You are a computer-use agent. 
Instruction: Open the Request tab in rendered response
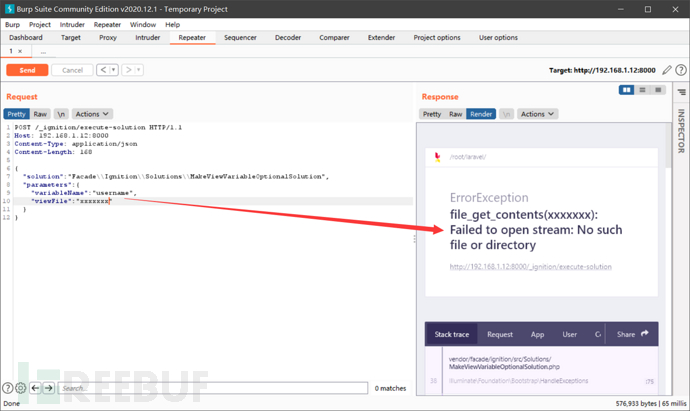(x=500, y=334)
